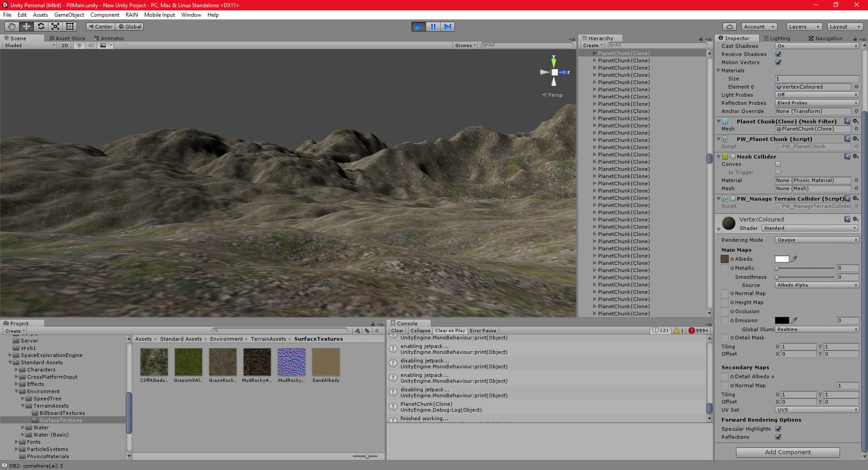This screenshot has width=868, height=470.
Task: Select the SandAlbedo texture thumbnail
Action: point(325,362)
